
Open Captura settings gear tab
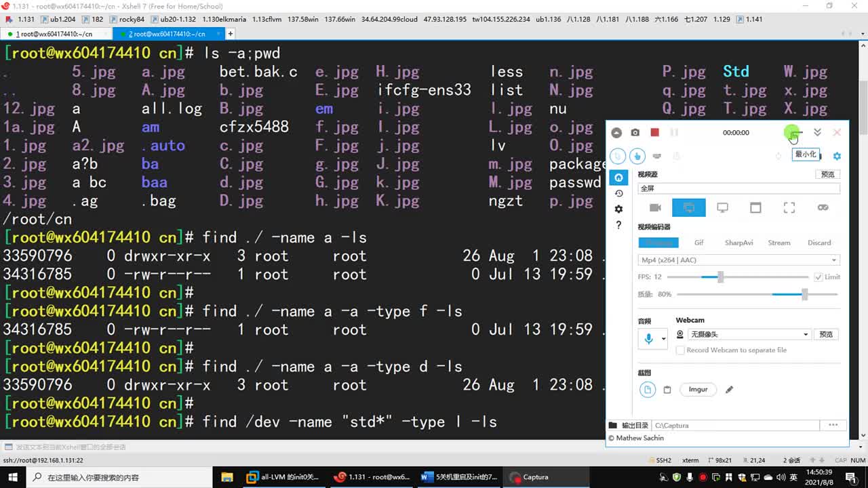(x=618, y=209)
